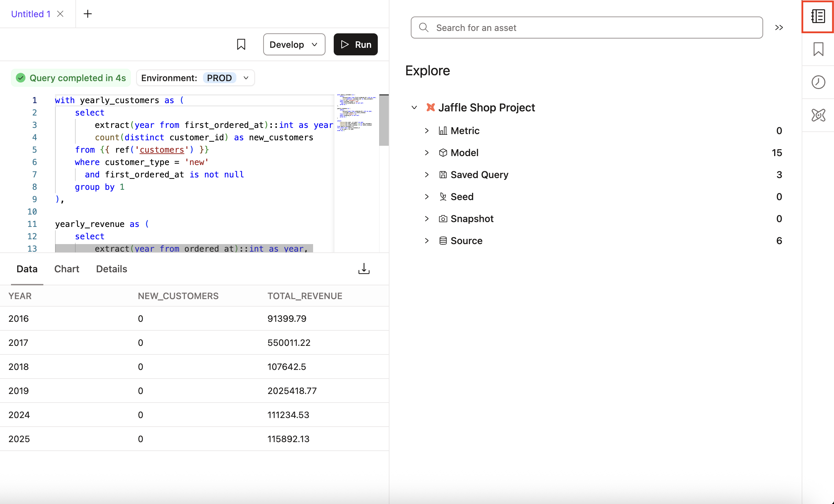Switch to the Details tab
Screen dimensions: 834x504
[x=111, y=269]
